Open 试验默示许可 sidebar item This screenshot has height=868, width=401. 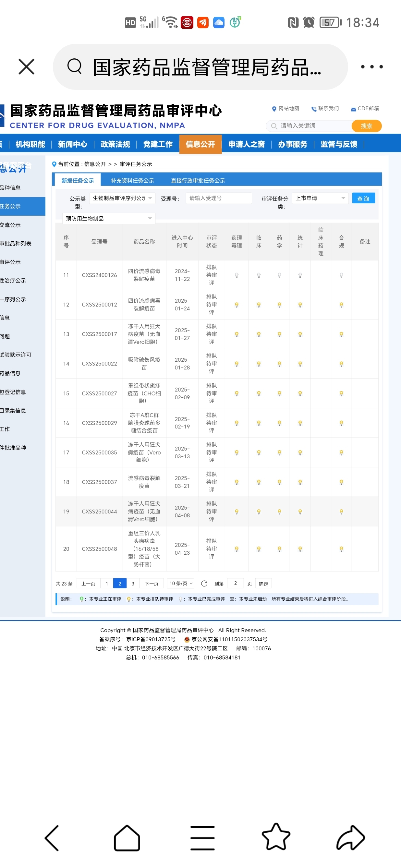point(16,355)
